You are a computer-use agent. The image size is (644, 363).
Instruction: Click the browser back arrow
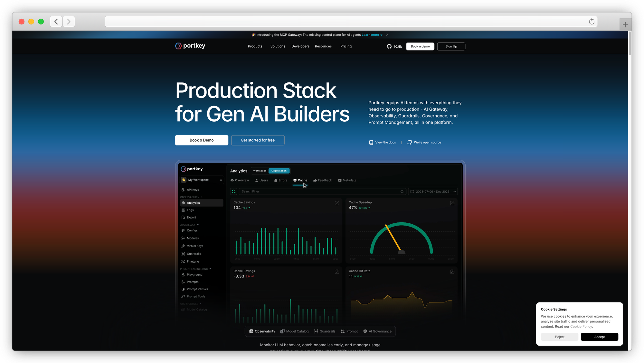(56, 22)
